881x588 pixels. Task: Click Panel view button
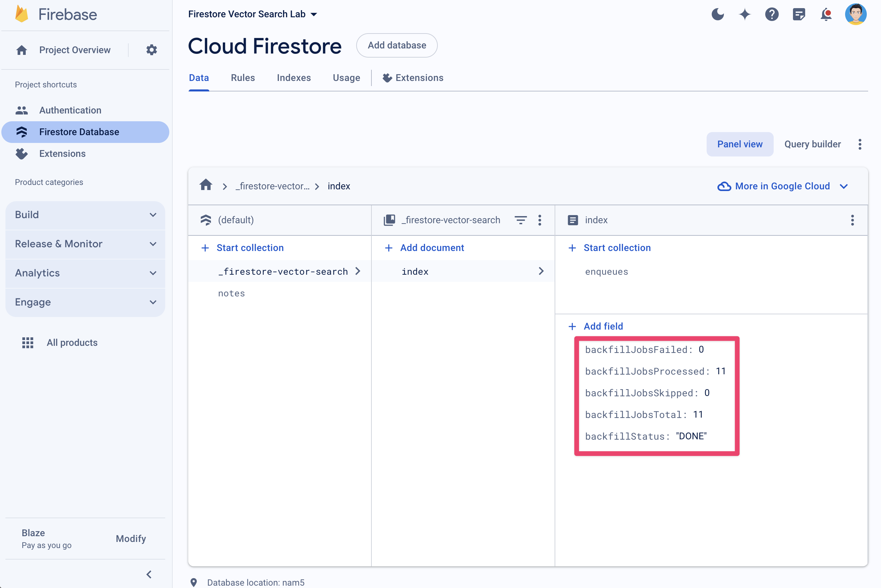click(x=739, y=144)
